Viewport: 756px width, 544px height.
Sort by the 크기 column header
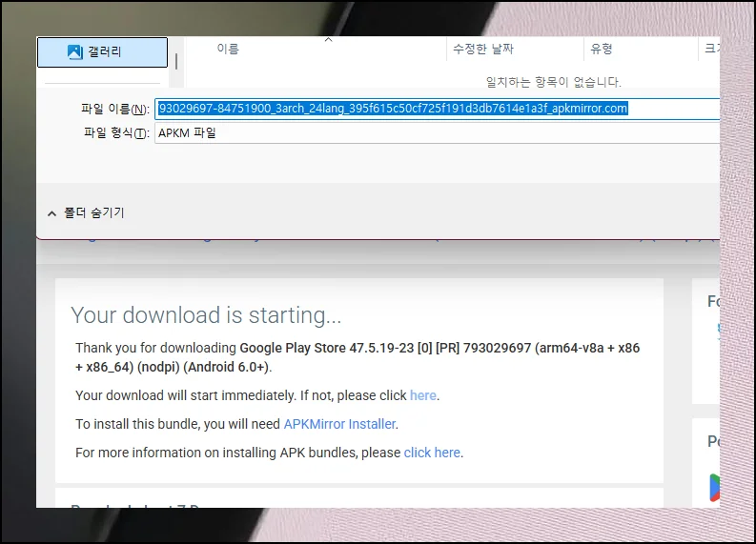[x=711, y=49]
